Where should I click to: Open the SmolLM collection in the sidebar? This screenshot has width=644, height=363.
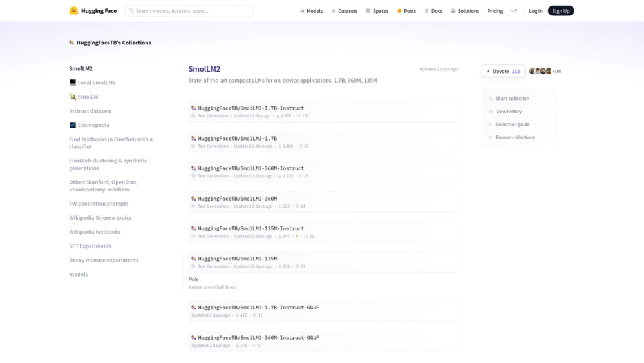click(88, 97)
